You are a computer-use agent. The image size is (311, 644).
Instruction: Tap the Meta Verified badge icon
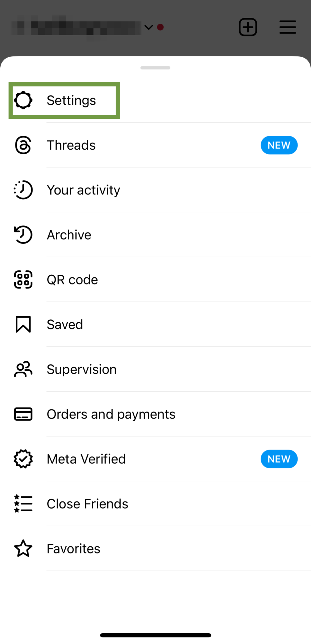click(x=23, y=459)
